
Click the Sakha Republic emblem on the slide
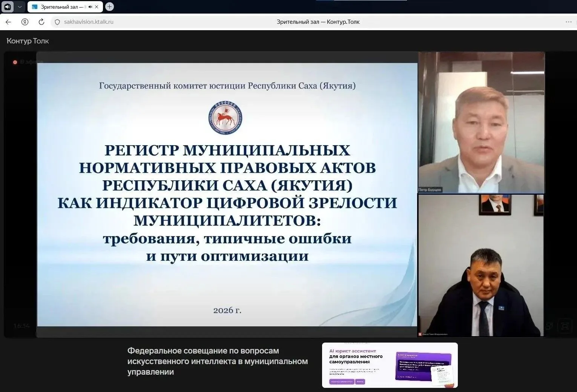point(226,118)
